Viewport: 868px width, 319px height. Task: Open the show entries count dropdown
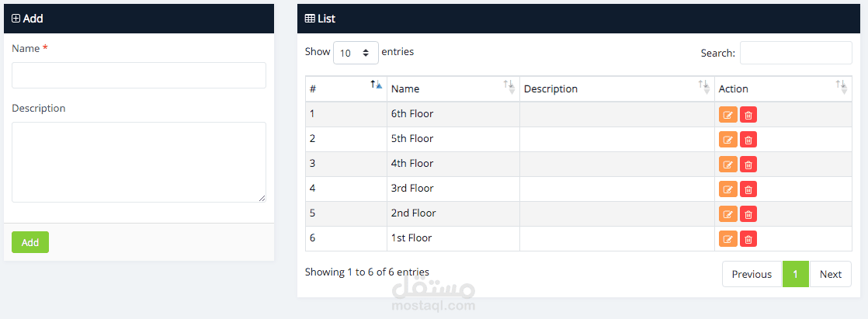click(356, 53)
